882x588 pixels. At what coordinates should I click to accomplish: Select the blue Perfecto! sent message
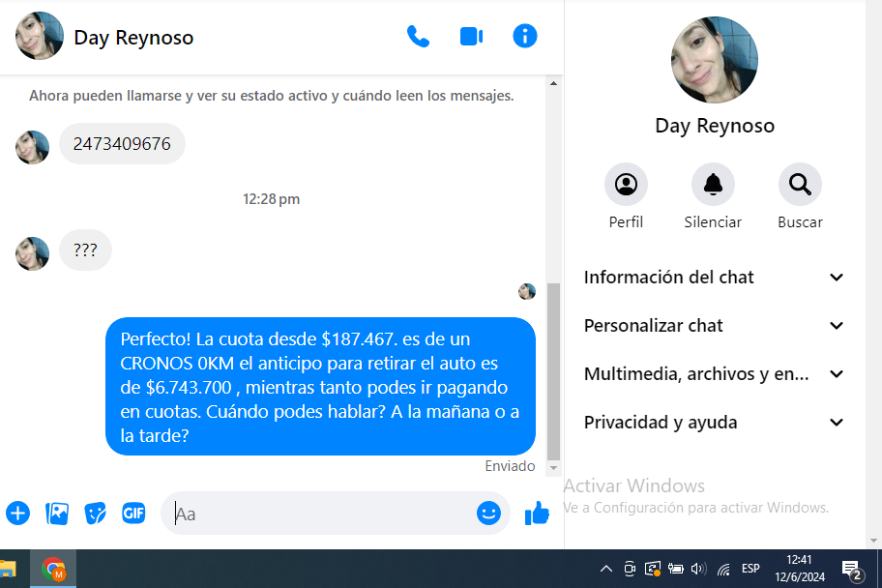click(x=321, y=387)
